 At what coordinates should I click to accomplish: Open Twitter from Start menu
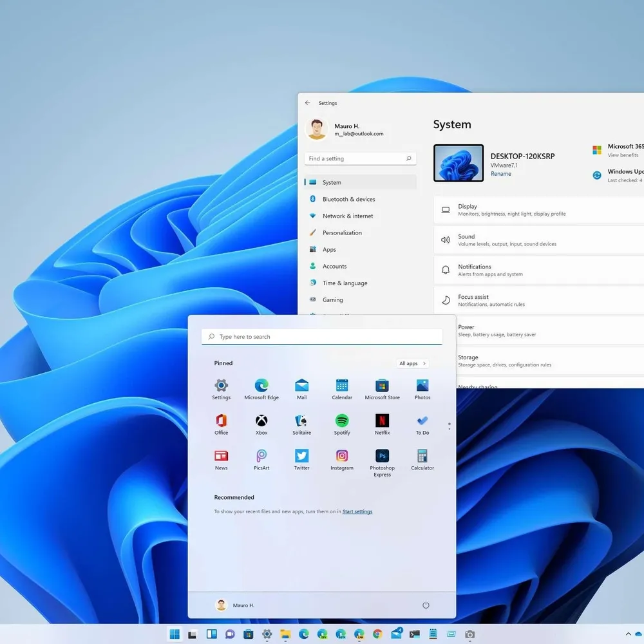301,460
